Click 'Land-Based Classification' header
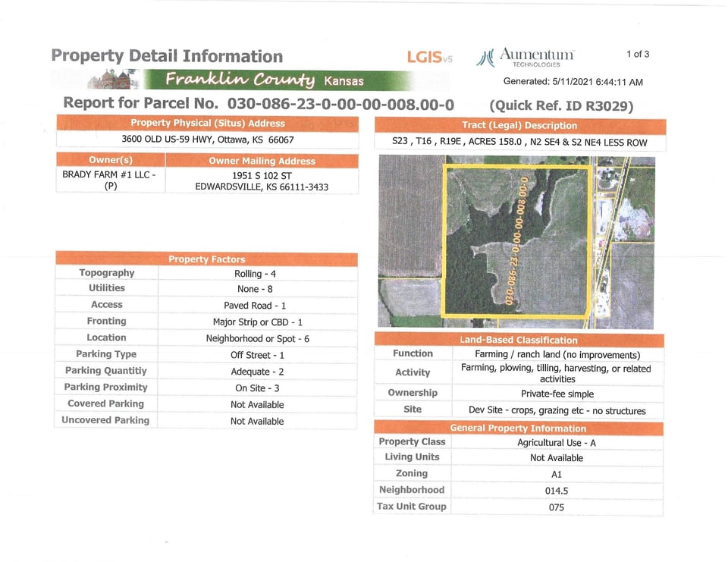This screenshot has width=728, height=562. tap(519, 340)
